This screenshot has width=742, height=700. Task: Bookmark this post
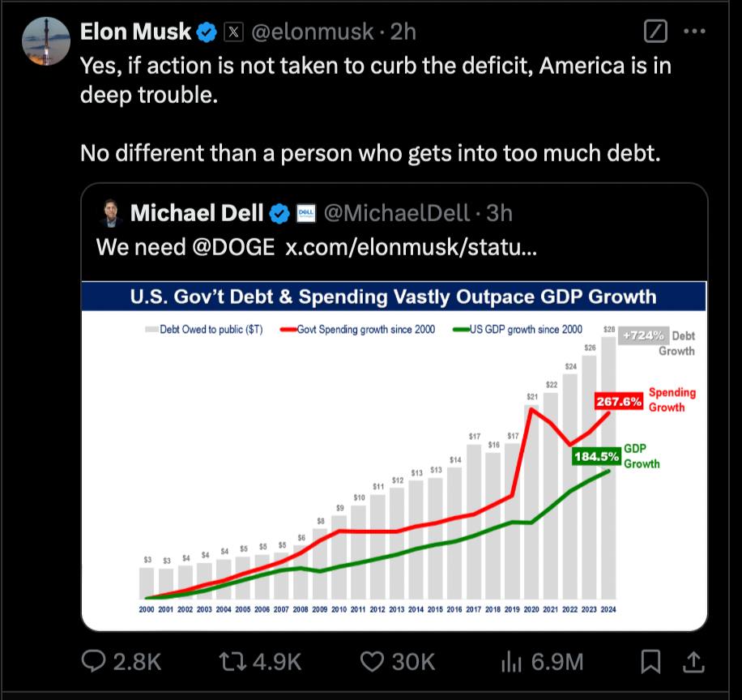coord(650,661)
